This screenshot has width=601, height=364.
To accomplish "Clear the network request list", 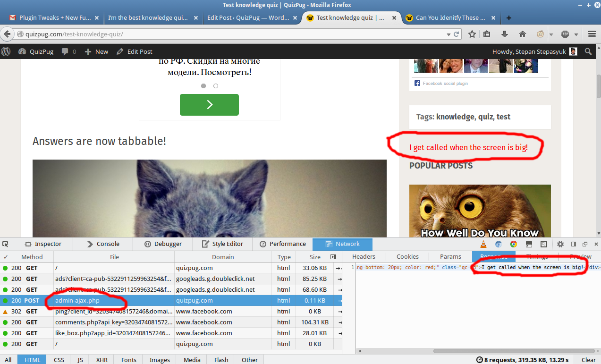I will coord(588,360).
